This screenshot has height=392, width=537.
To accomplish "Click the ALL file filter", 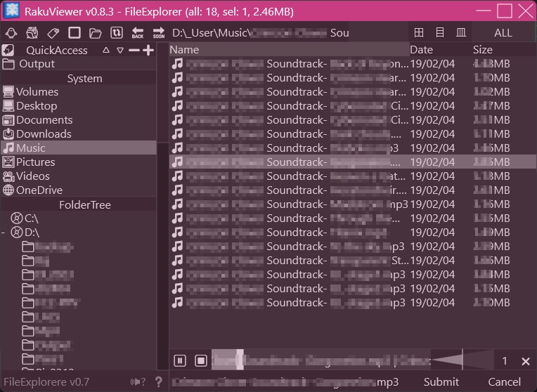I will [x=503, y=33].
